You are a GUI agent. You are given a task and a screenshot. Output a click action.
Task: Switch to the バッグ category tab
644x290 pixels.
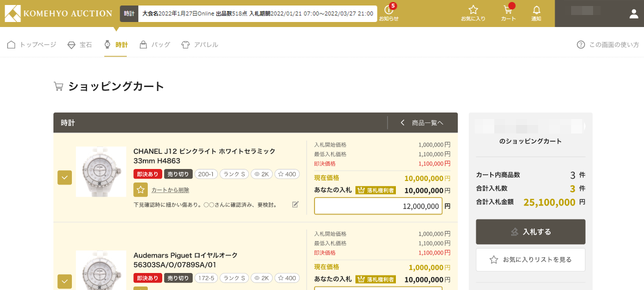click(x=155, y=45)
